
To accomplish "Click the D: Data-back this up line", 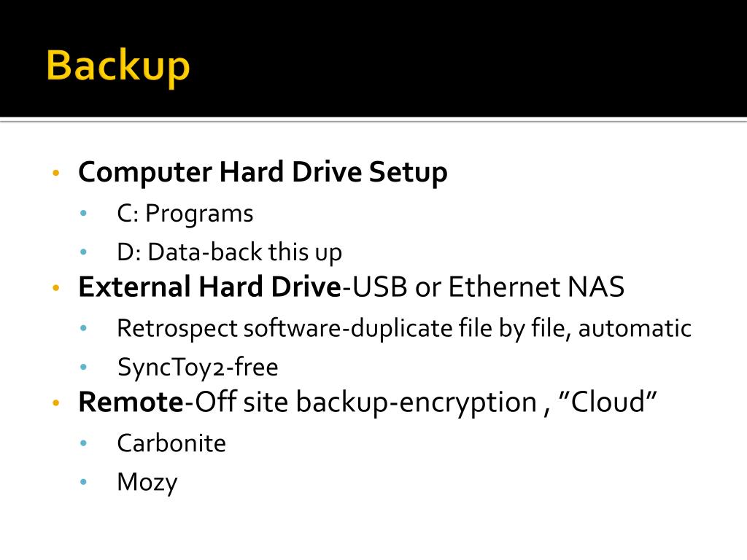I will 229,252.
